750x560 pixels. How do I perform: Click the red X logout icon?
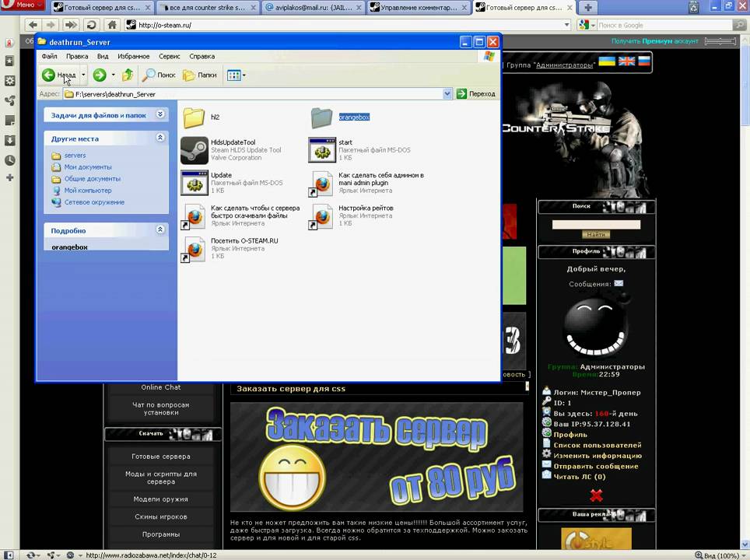pos(596,495)
